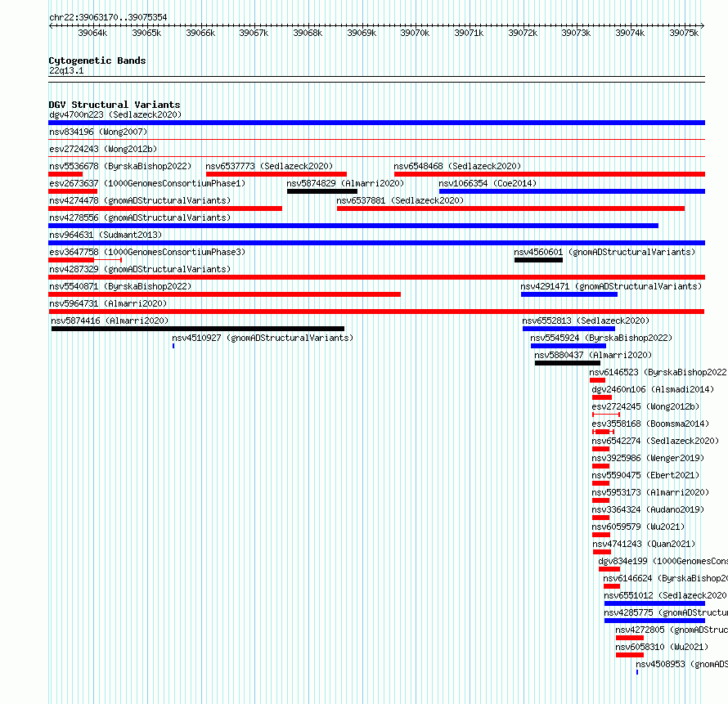Click the nsv6537773 (Sedlazeck2020) label
The image size is (728, 704).
click(269, 166)
